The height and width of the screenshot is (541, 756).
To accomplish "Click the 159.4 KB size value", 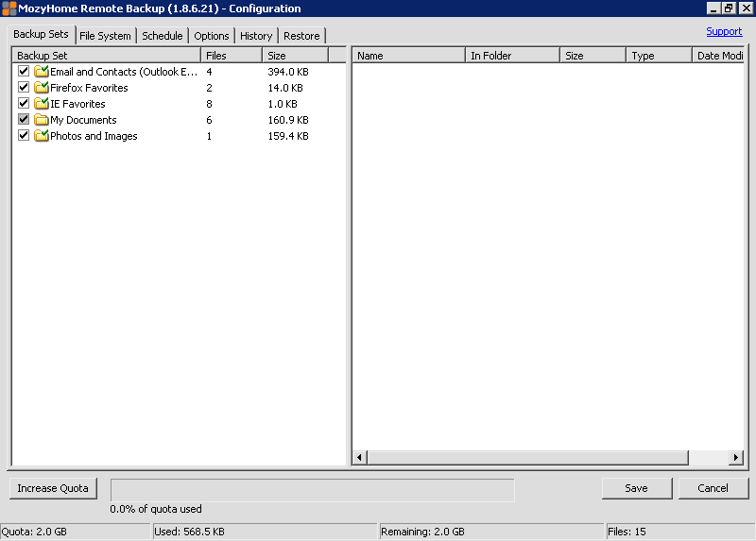I will tap(288, 136).
